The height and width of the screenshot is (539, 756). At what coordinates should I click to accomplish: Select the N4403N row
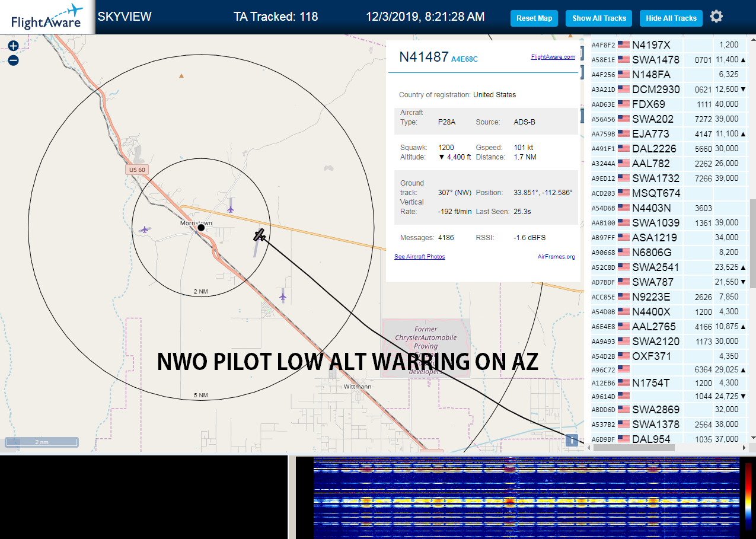pyautogui.click(x=668, y=208)
